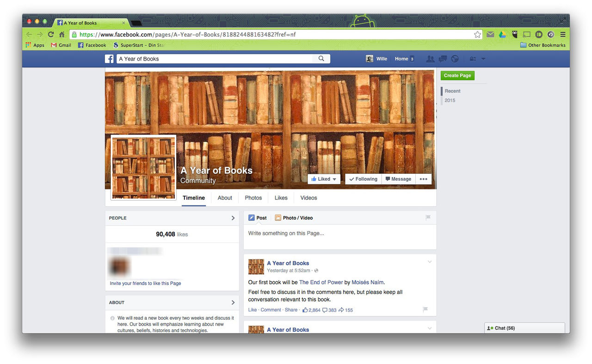Open the Videos tab
Image resolution: width=592 pixels, height=364 pixels.
pyautogui.click(x=309, y=198)
